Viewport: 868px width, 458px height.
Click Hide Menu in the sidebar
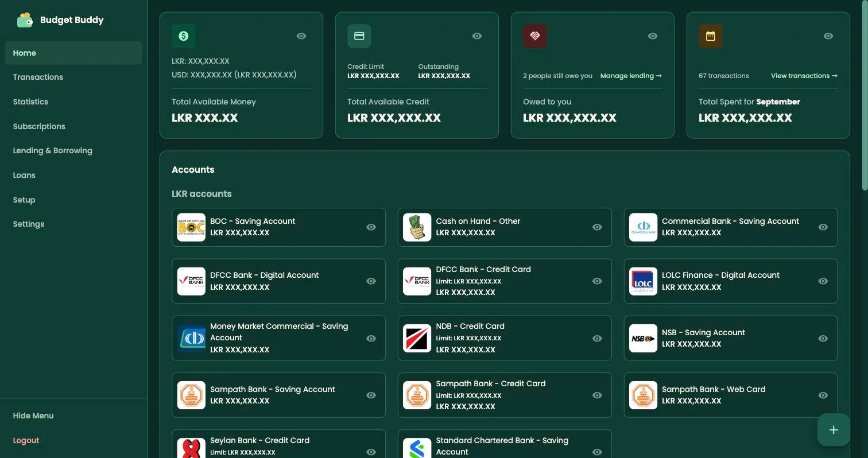coord(33,416)
